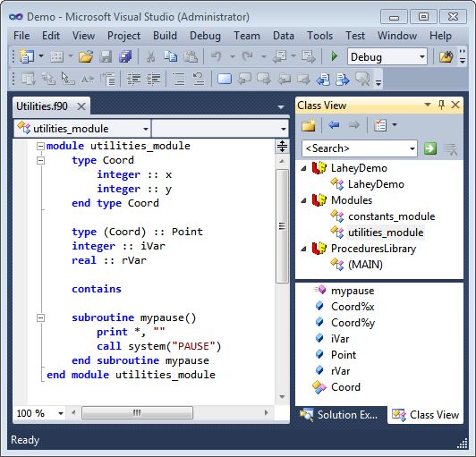This screenshot has width=476, height=457.
Task: Collapse the module utilities_module code block
Action: click(40, 147)
